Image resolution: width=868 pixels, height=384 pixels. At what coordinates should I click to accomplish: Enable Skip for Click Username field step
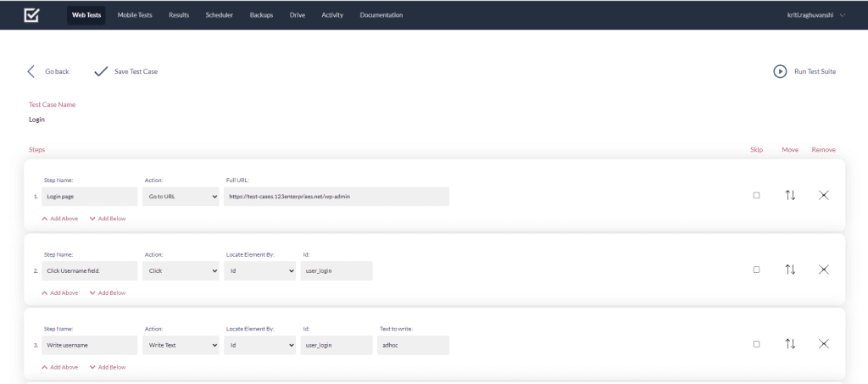[756, 270]
